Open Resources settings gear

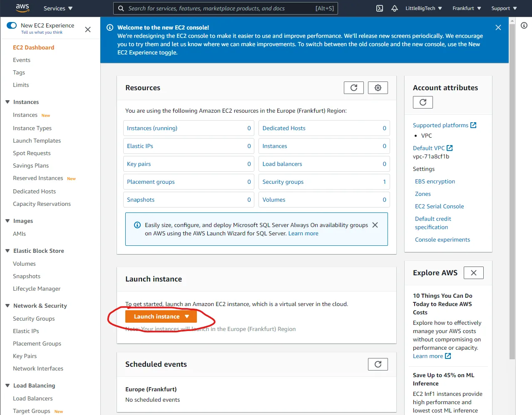[x=378, y=88]
